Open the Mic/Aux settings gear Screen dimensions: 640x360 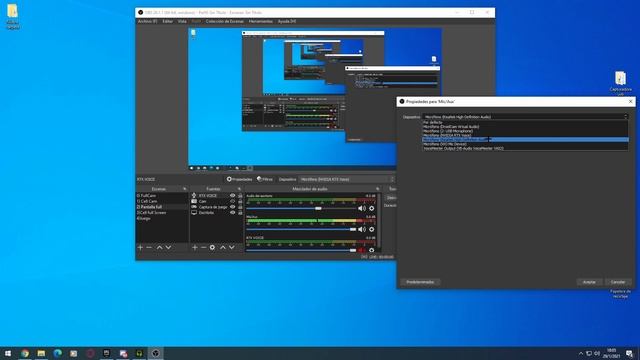pos(371,229)
